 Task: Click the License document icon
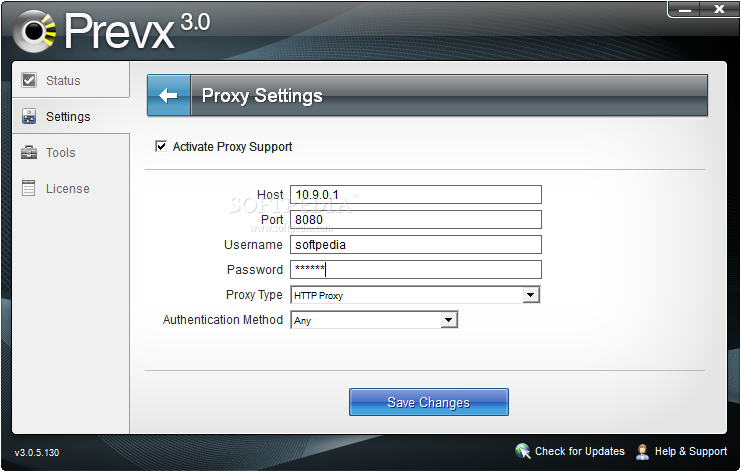28,188
